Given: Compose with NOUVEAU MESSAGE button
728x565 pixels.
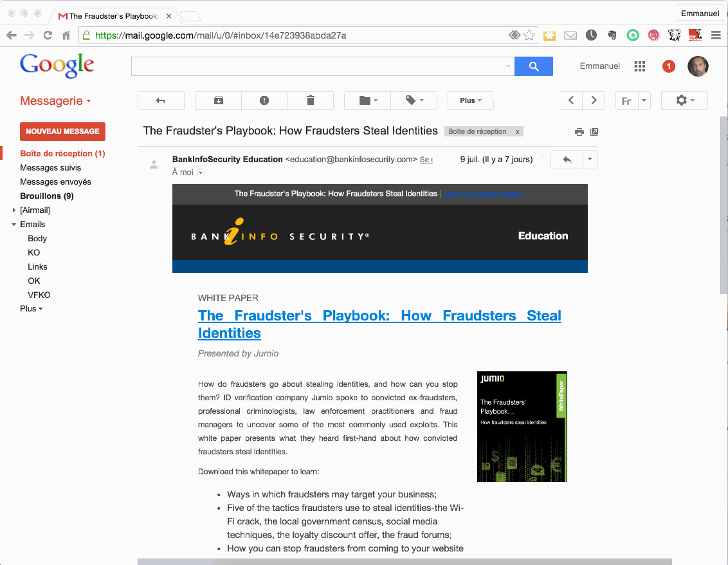Looking at the screenshot, I should pos(62,131).
